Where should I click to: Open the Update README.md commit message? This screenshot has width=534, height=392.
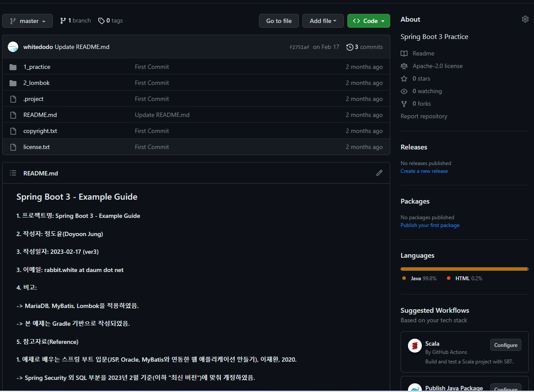pos(82,47)
